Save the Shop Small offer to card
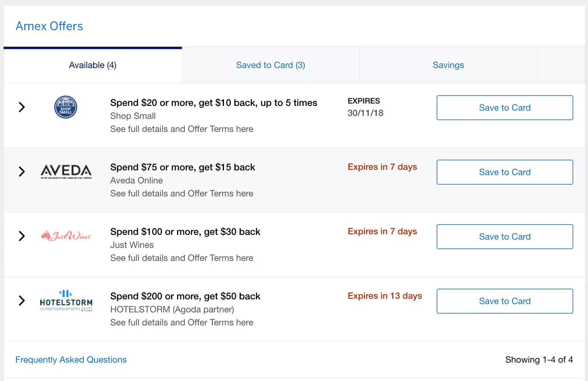Image resolution: width=588 pixels, height=381 pixels. tap(505, 108)
